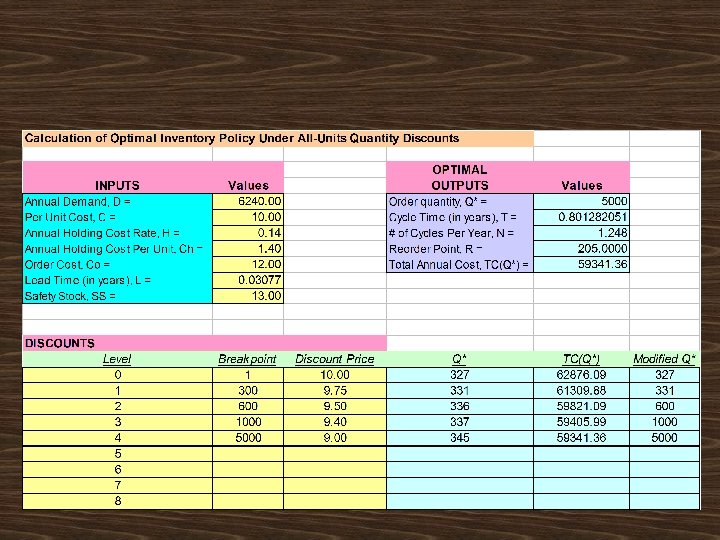720x540 pixels.
Task: Click TC(Q*) value 59821.09
Action: point(581,406)
